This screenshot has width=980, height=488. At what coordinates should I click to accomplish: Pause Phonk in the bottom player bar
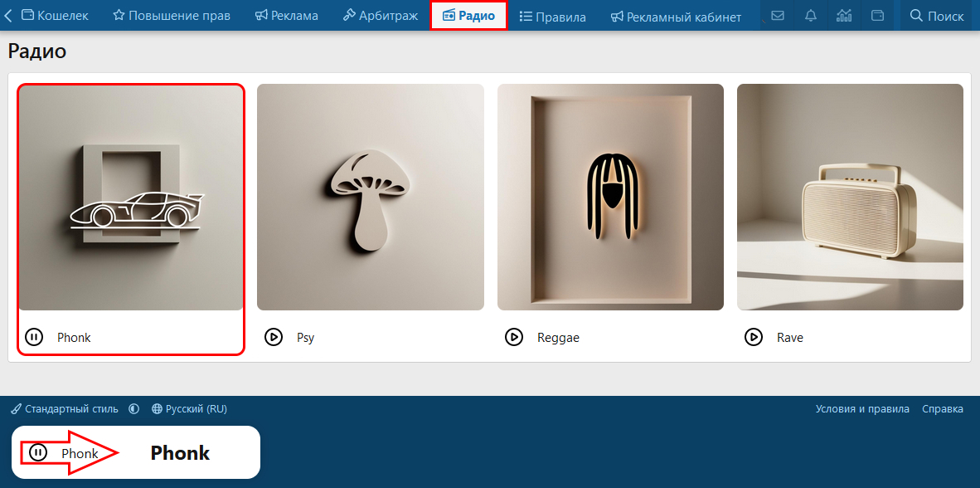pos(38,452)
